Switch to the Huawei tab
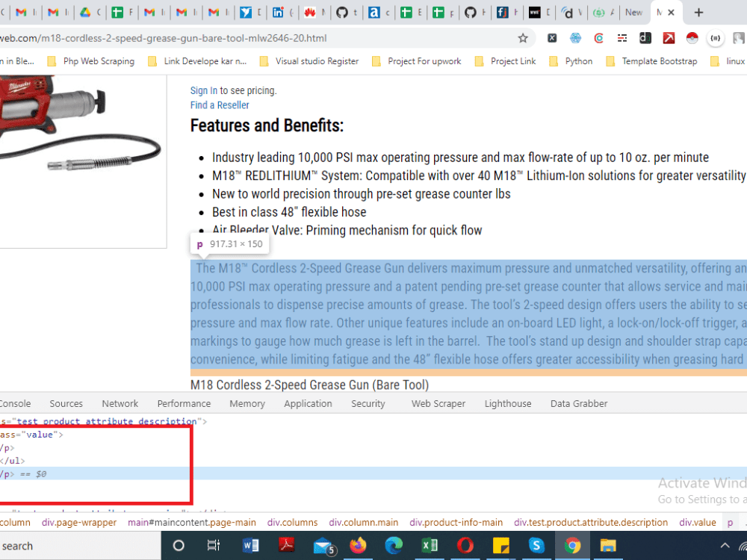 (x=310, y=13)
